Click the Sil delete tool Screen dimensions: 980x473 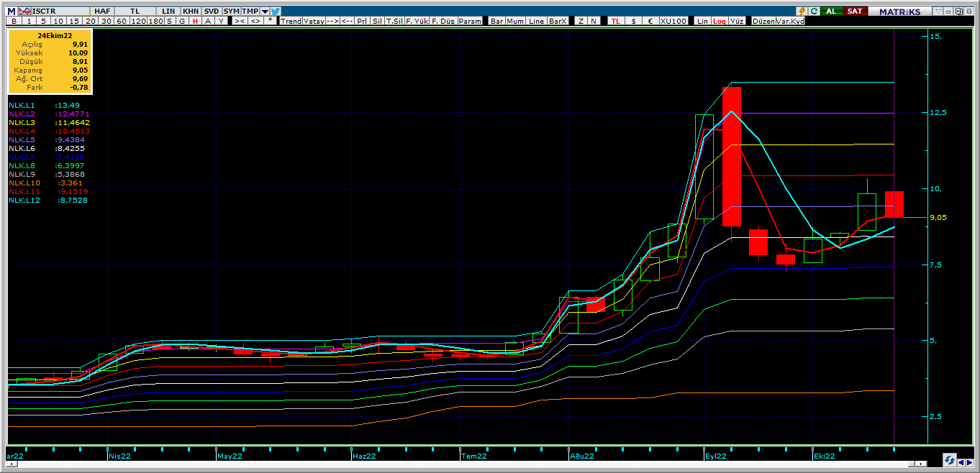[377, 21]
